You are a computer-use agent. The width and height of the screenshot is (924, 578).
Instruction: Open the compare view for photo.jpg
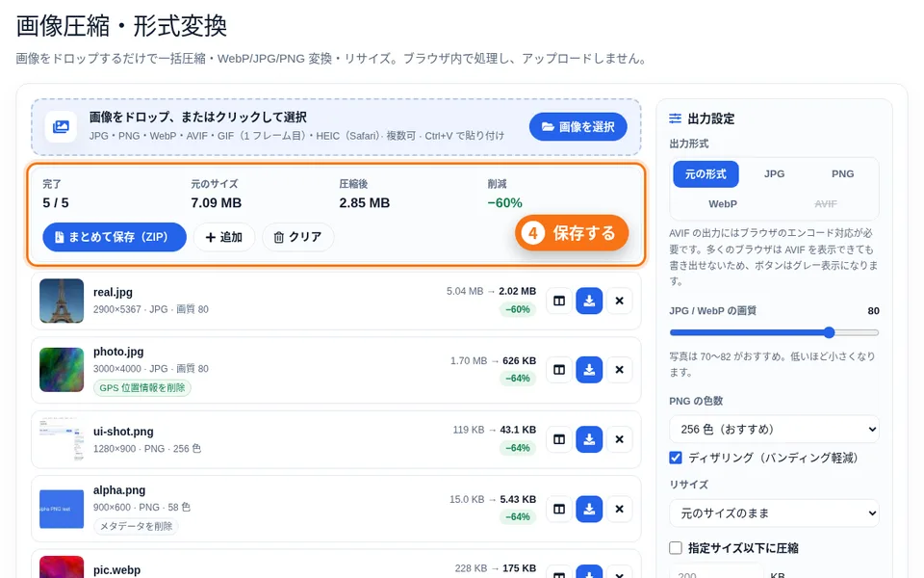pyautogui.click(x=559, y=370)
